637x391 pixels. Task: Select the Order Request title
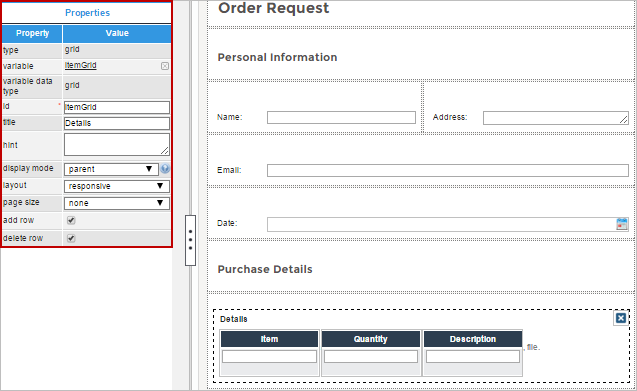273,8
